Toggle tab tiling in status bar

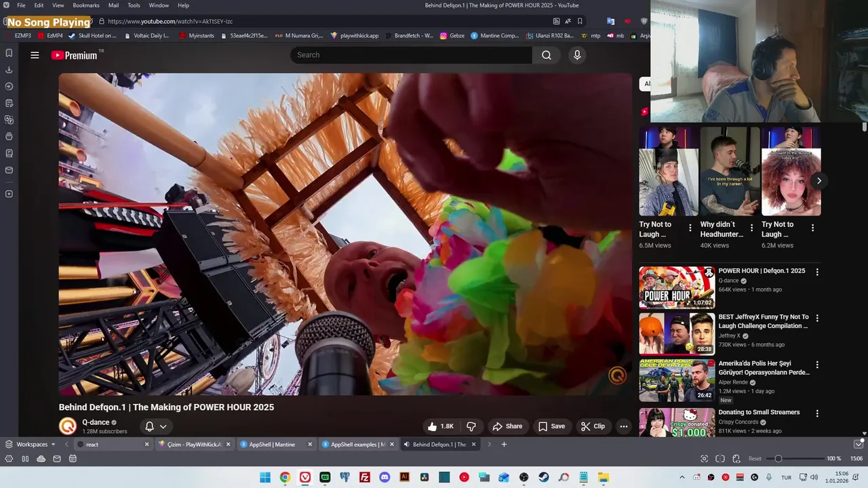[720, 459]
